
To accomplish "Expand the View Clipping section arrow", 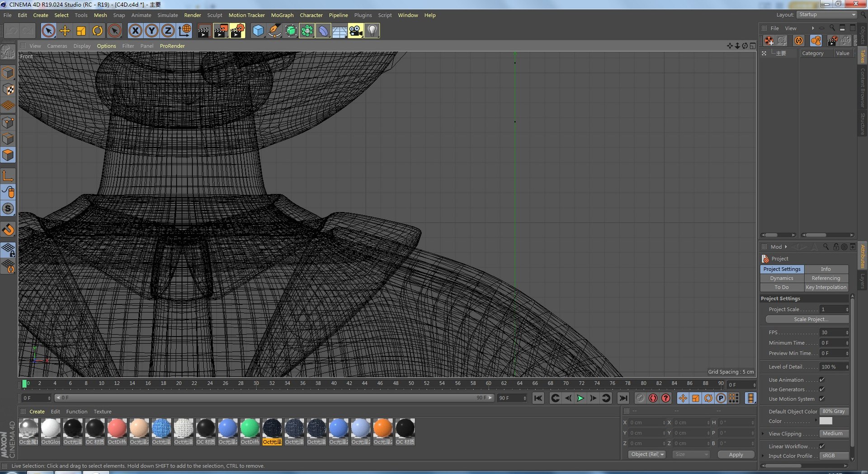I will point(763,434).
